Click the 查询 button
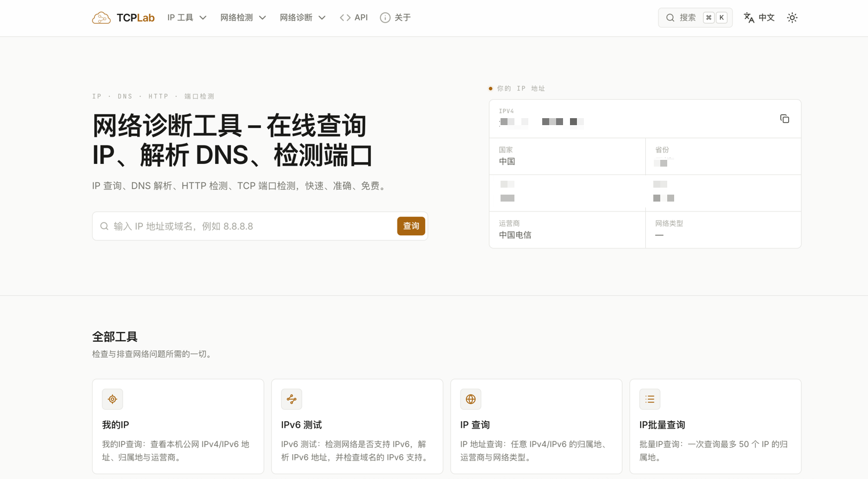This screenshot has width=868, height=479. tap(411, 226)
